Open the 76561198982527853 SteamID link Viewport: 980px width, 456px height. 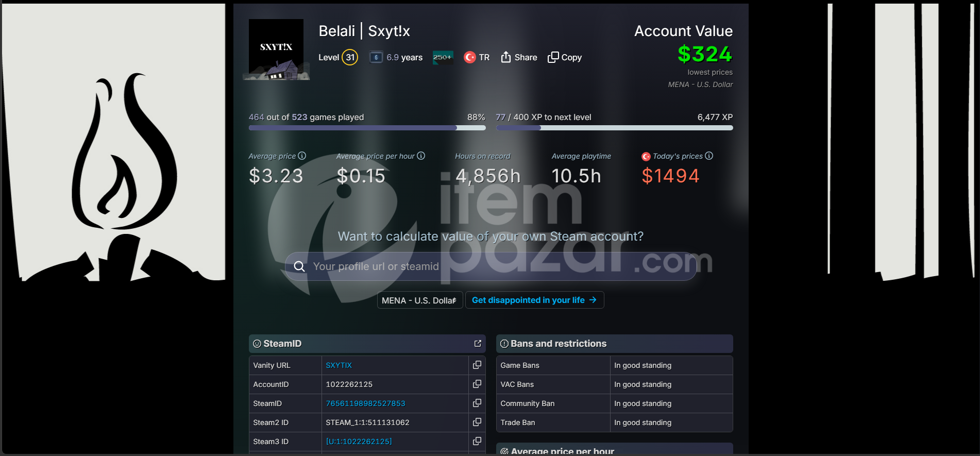(365, 403)
